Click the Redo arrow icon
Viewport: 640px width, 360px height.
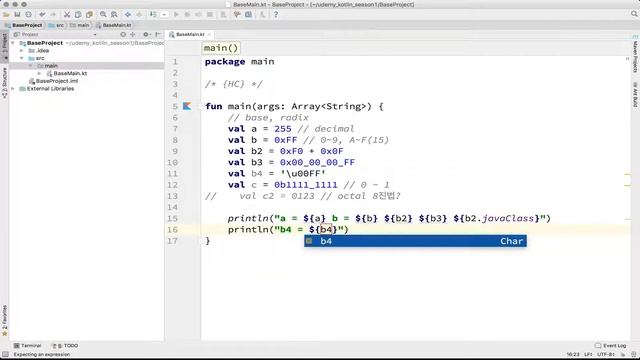click(x=53, y=14)
